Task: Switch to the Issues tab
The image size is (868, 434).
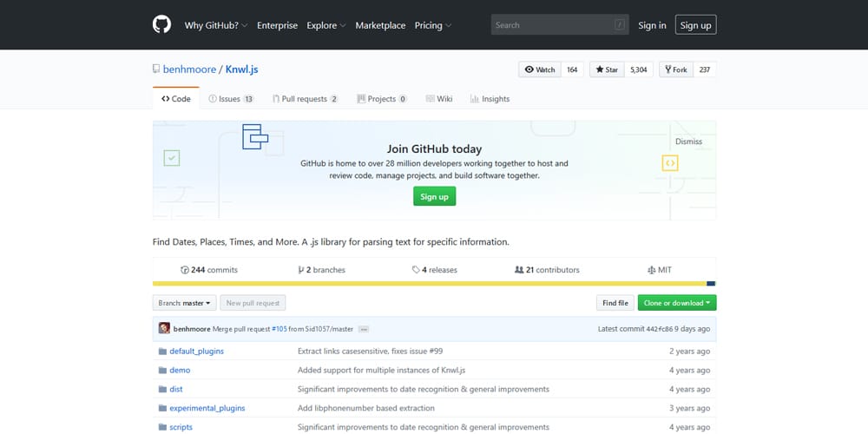Action: pos(232,99)
